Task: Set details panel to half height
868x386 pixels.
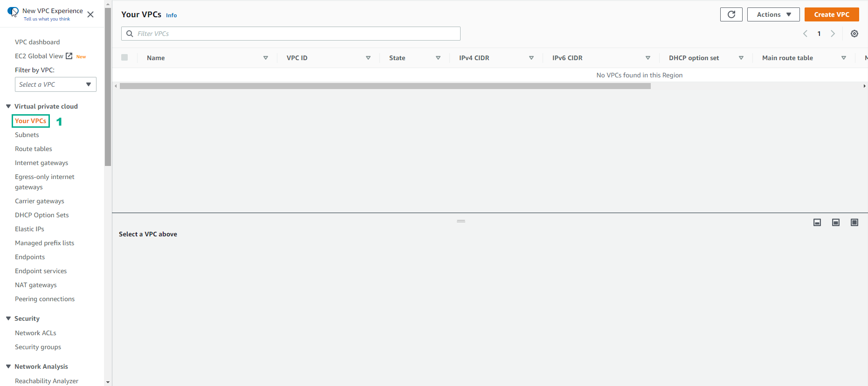Action: [836, 222]
